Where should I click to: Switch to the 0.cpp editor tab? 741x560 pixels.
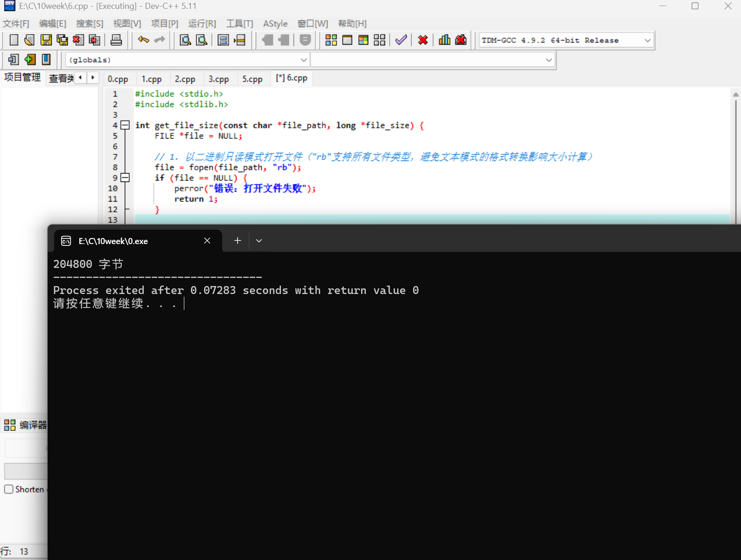118,79
